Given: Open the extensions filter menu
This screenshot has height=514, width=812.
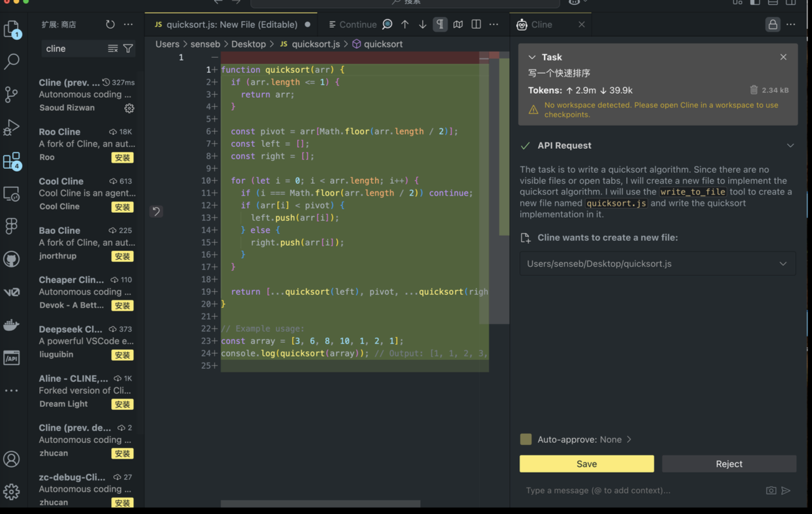Looking at the screenshot, I should click(x=128, y=49).
